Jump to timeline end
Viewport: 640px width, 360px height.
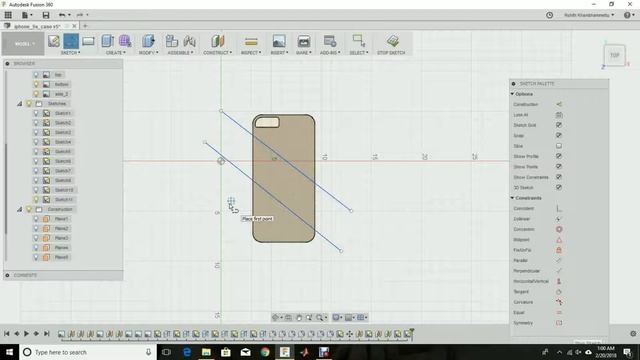tap(47, 333)
